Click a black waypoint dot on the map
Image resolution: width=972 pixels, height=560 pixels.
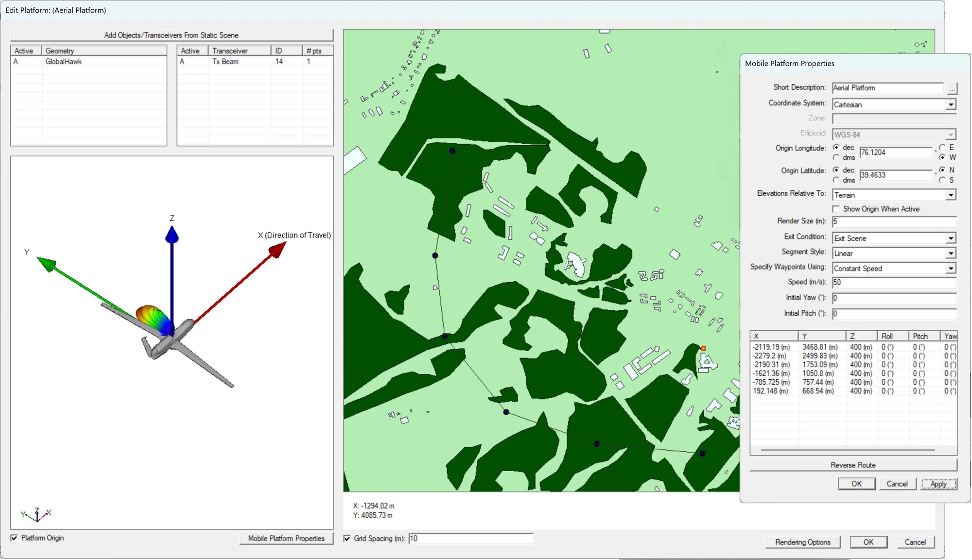[x=452, y=151]
